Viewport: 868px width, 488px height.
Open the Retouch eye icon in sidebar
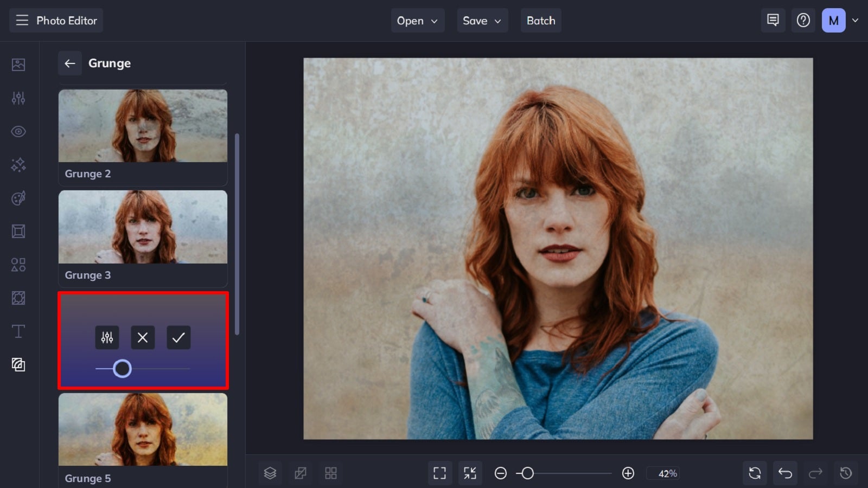point(18,131)
